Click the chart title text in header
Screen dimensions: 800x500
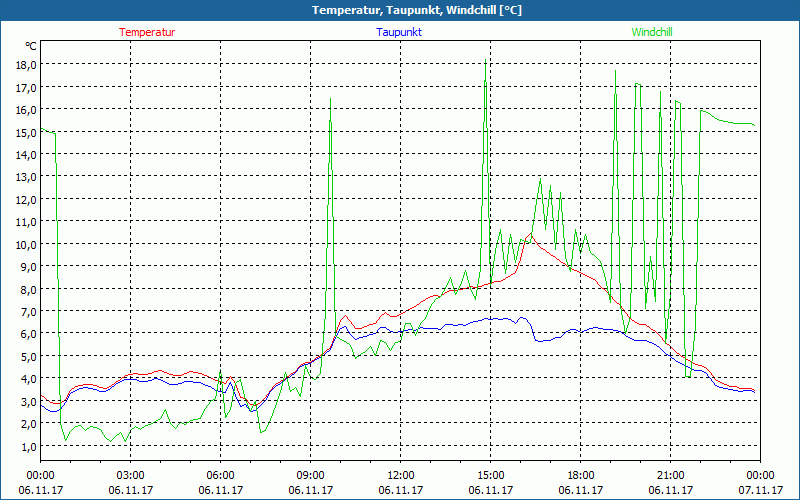pos(401,10)
